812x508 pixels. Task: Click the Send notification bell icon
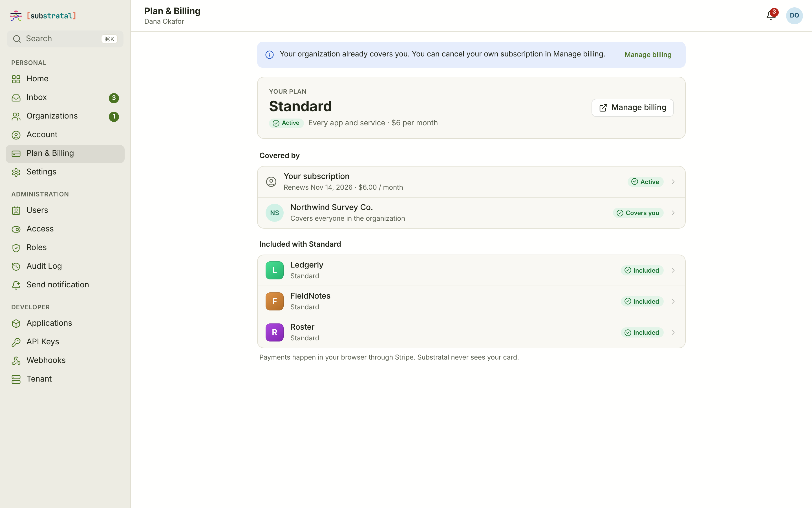click(x=16, y=285)
